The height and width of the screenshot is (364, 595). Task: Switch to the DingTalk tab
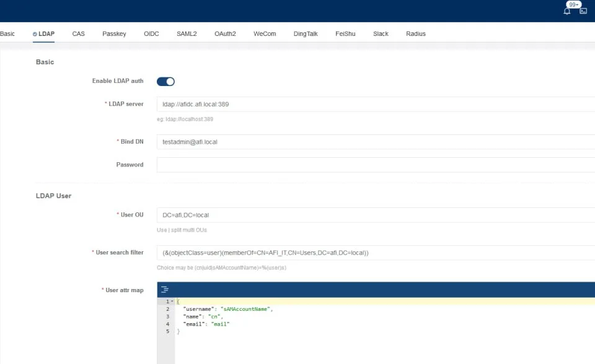click(x=306, y=34)
